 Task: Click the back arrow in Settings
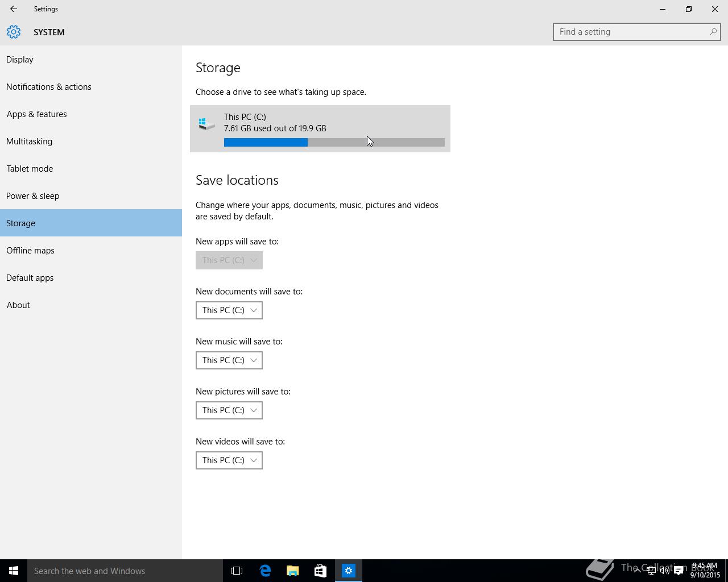14,9
